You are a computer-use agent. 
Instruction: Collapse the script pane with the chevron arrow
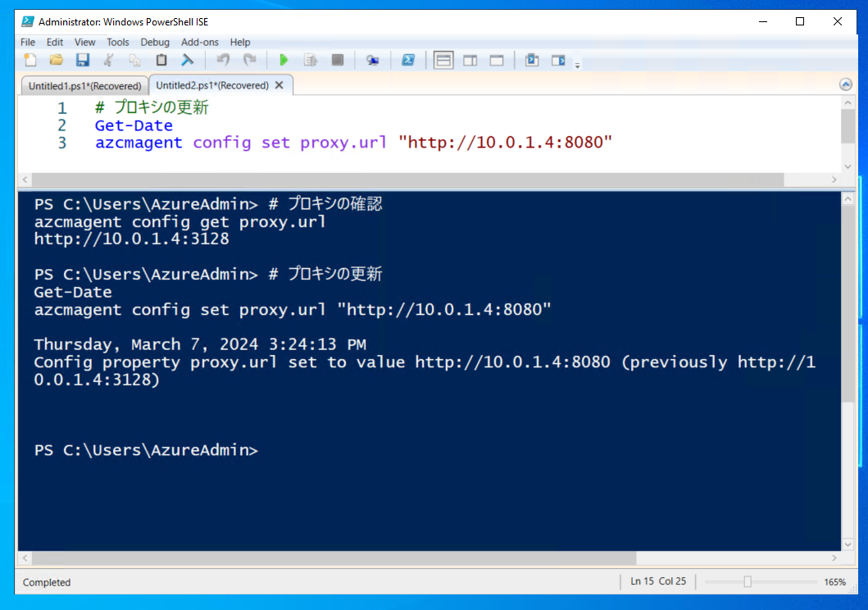(x=846, y=84)
